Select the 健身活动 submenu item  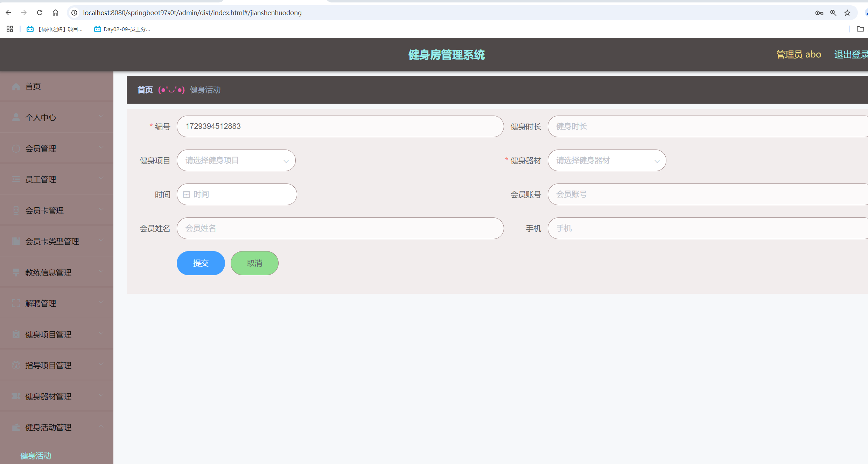click(x=36, y=456)
